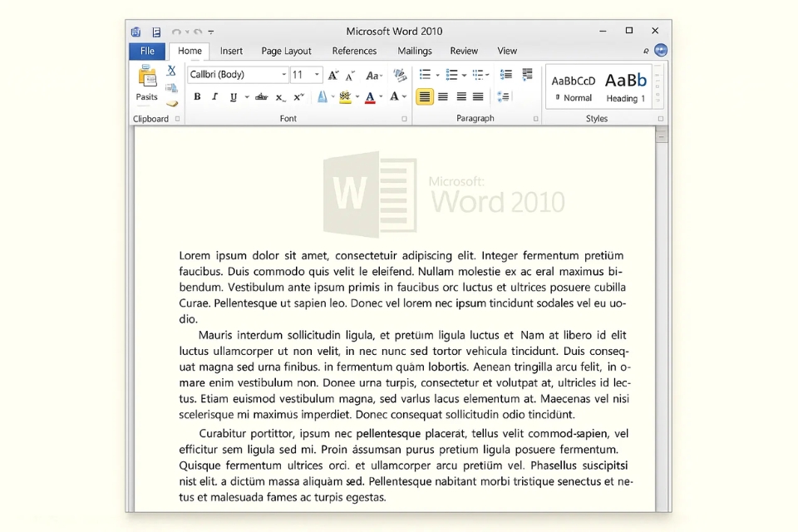Toggle justified text alignment

pyautogui.click(x=478, y=96)
